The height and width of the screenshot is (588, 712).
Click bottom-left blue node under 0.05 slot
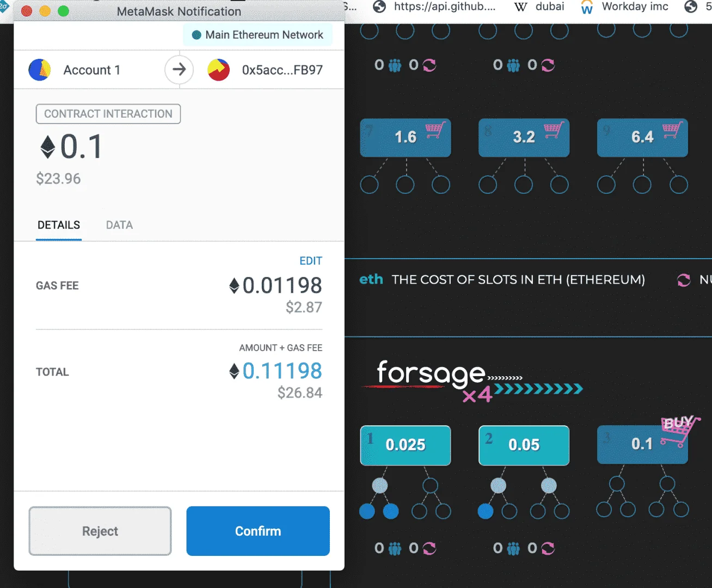coord(486,511)
